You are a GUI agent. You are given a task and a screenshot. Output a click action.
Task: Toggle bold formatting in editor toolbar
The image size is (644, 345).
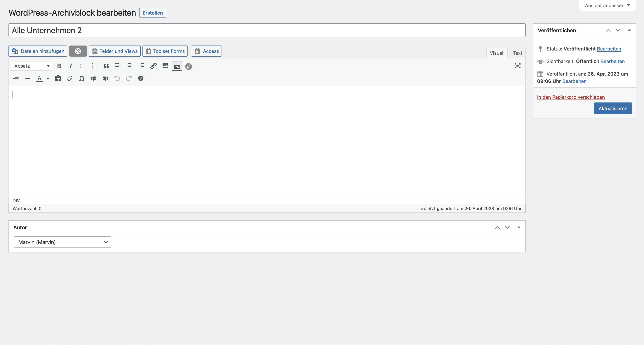pos(59,66)
